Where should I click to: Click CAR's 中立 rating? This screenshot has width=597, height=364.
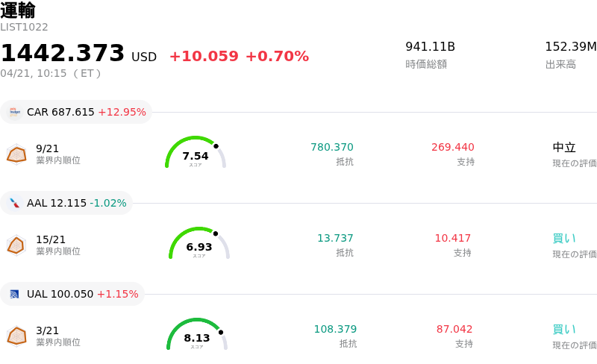[564, 147]
